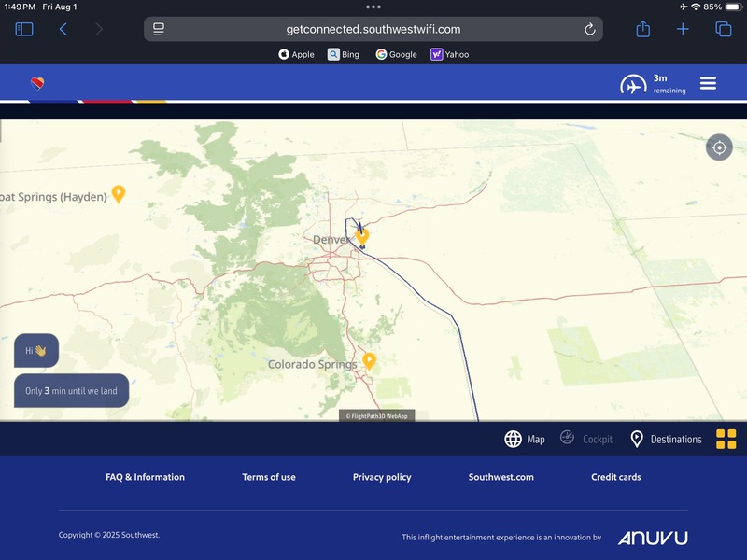
Task: Add a new browser tab
Action: (x=683, y=30)
